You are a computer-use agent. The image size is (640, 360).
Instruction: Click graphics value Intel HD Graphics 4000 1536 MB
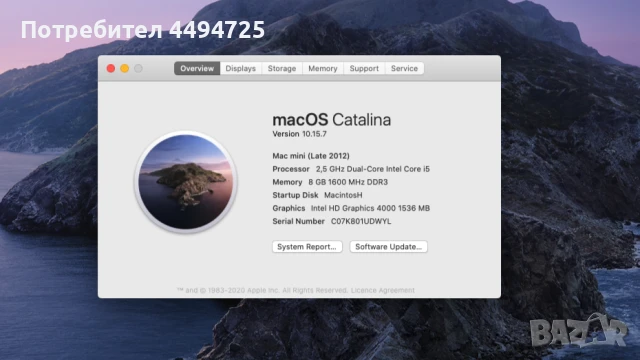[x=370, y=208]
